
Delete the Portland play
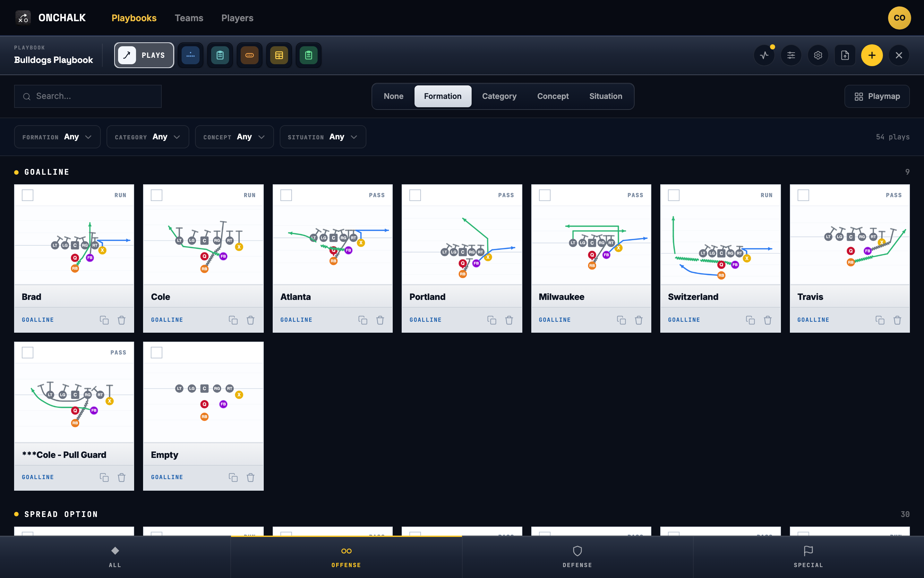pos(509,320)
